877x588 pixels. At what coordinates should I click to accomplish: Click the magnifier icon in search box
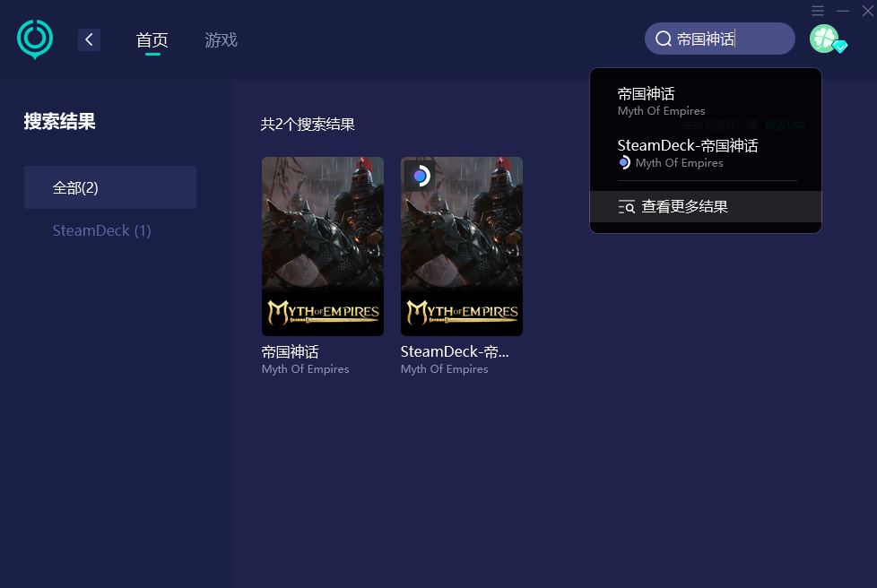pyautogui.click(x=664, y=39)
